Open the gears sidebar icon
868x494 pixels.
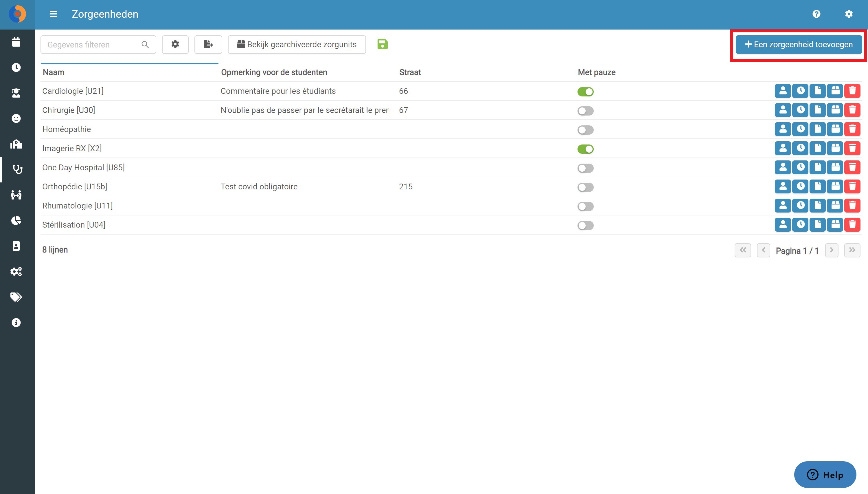16,271
